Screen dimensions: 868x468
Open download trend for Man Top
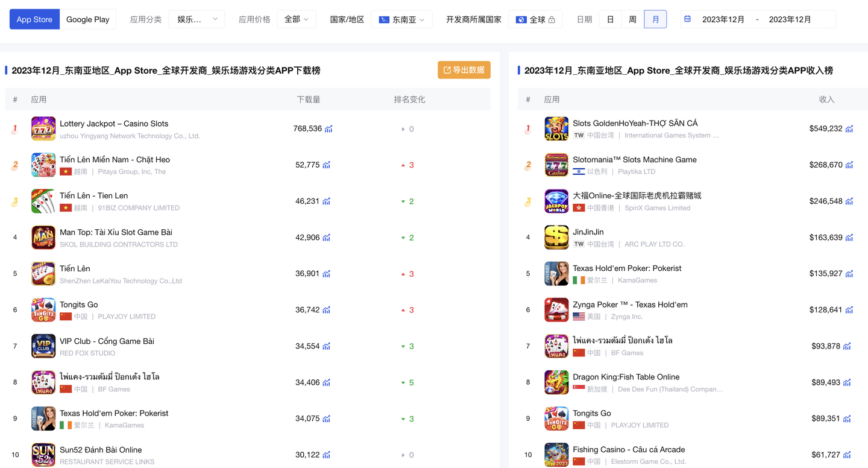click(x=326, y=238)
